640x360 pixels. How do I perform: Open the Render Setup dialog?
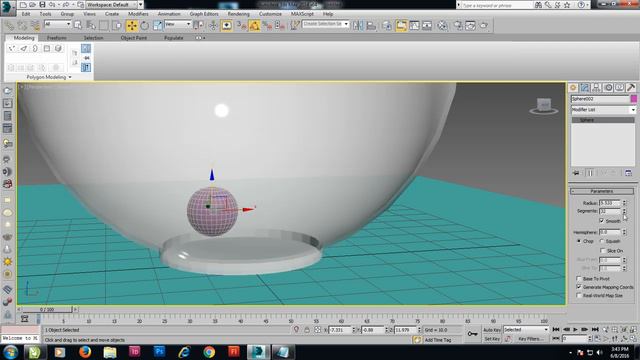[458, 26]
